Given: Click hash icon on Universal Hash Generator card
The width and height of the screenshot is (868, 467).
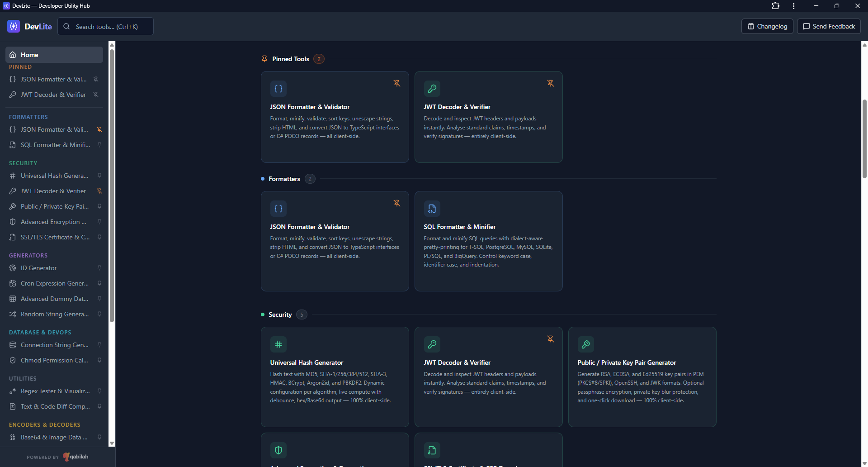Looking at the screenshot, I should (x=278, y=344).
